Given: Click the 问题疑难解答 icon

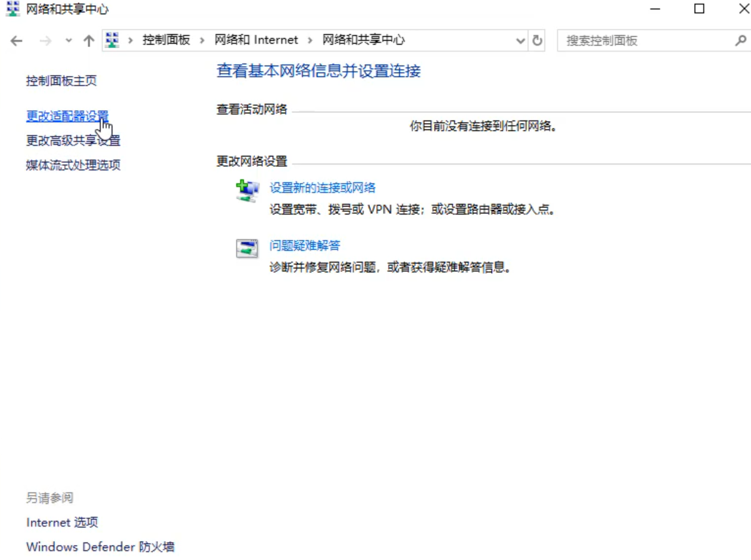Looking at the screenshot, I should 247,248.
